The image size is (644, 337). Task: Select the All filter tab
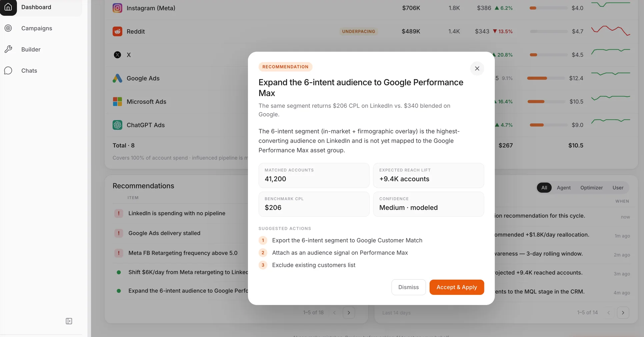point(544,188)
